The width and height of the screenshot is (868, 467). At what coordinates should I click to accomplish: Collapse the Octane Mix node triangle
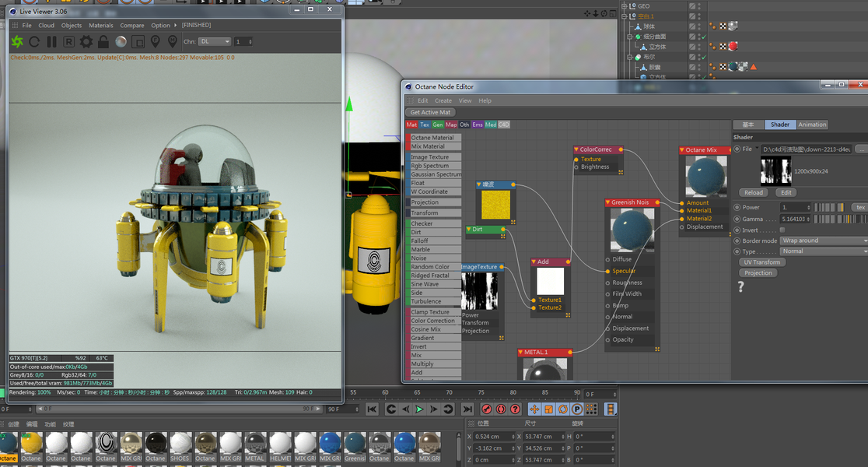(x=682, y=150)
